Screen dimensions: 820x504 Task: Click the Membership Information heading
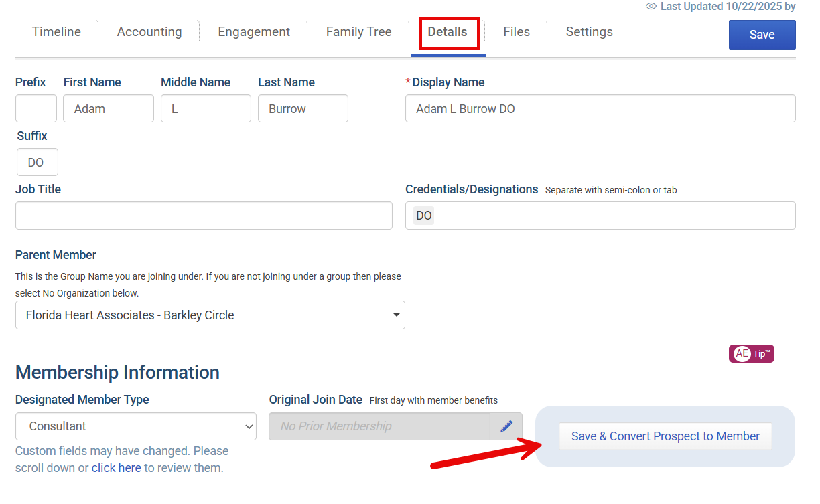(117, 373)
